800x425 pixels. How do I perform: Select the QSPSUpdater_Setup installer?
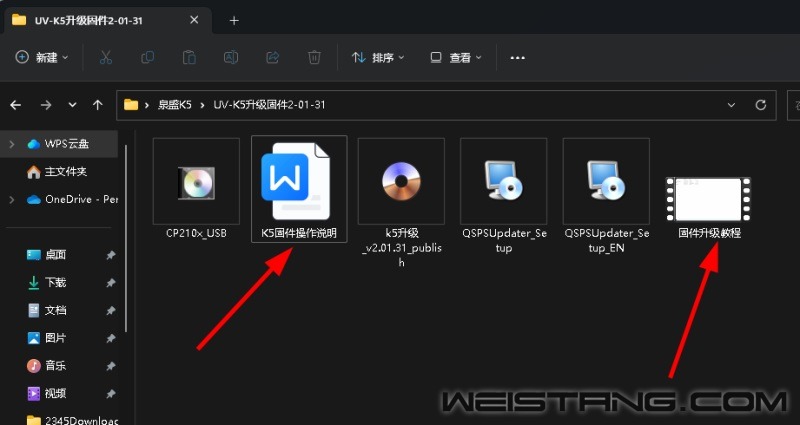(504, 196)
